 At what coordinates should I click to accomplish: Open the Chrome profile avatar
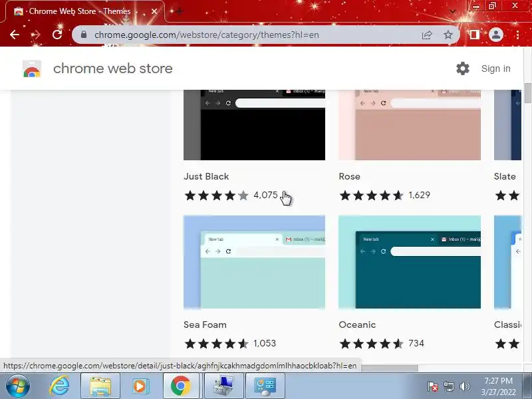point(495,35)
